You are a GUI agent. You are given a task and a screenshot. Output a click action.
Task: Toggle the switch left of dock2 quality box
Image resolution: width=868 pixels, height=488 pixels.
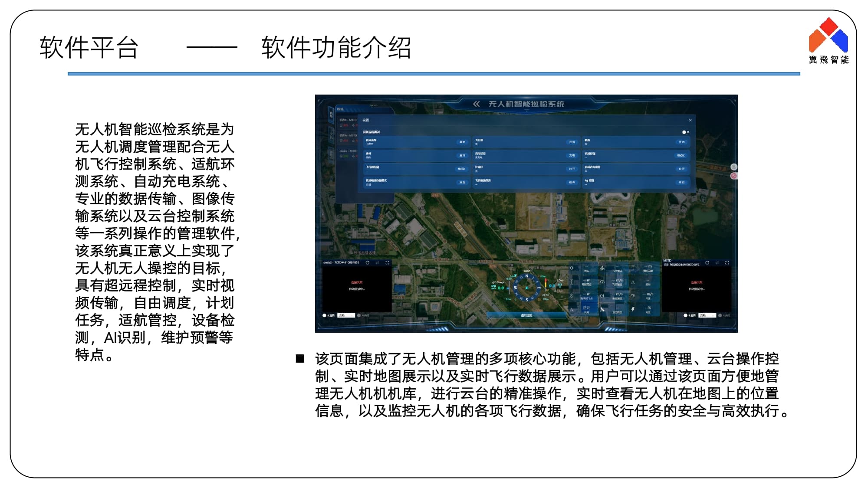point(325,315)
